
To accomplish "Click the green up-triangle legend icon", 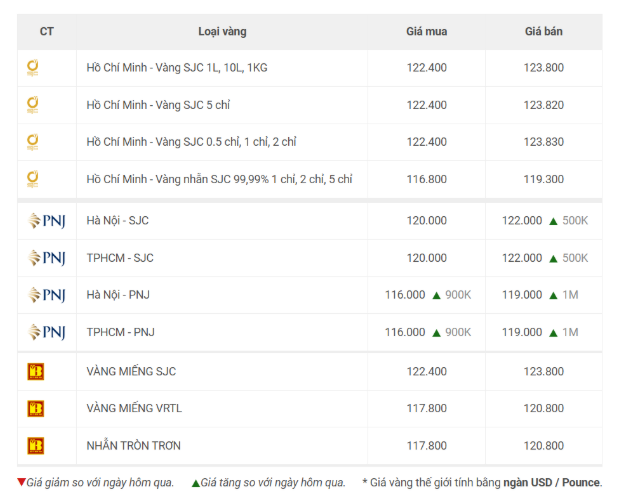I will click(x=195, y=483).
